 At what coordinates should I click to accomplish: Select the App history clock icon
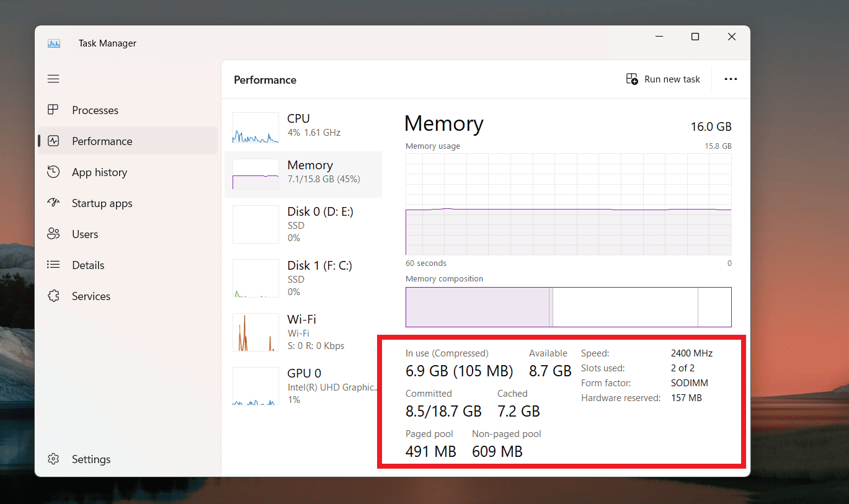coord(53,172)
